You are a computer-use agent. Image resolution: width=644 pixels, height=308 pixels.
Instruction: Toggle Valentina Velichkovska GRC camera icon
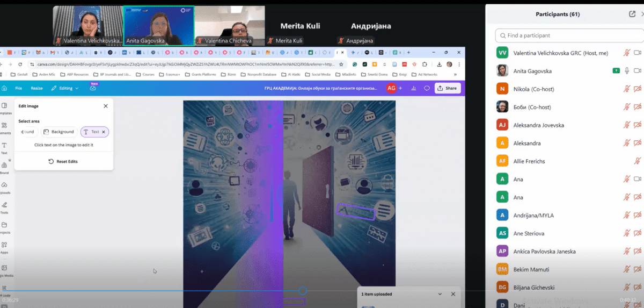(x=638, y=53)
